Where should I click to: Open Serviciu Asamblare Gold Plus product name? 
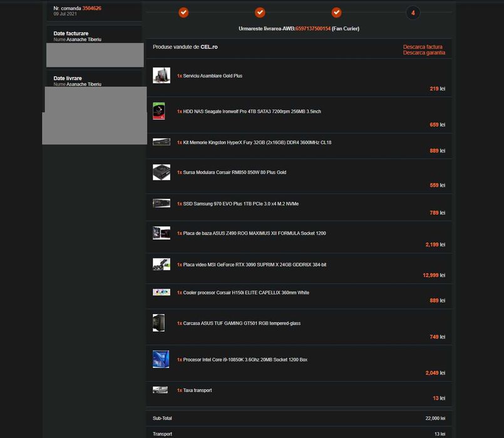pos(212,76)
